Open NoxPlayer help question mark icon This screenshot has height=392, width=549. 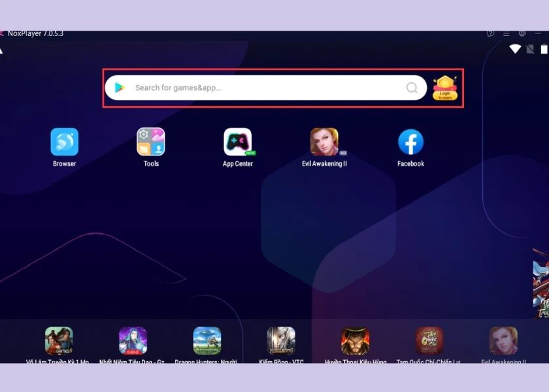pos(491,33)
